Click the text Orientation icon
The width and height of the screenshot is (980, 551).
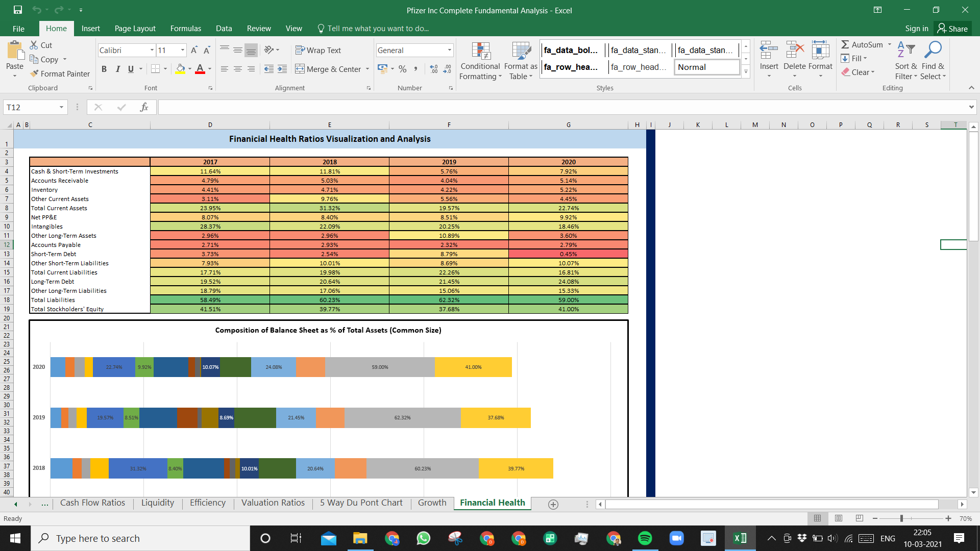pos(269,50)
